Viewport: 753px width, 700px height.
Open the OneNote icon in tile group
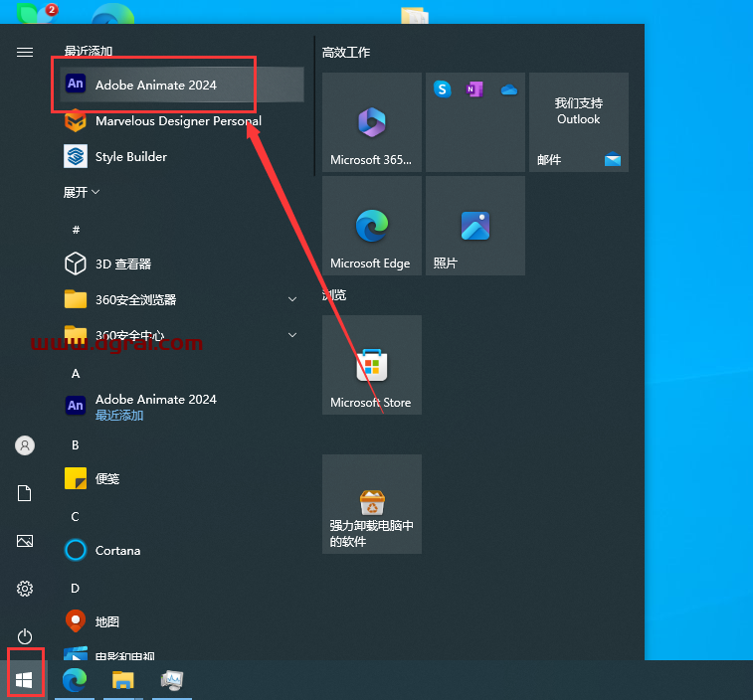474,89
